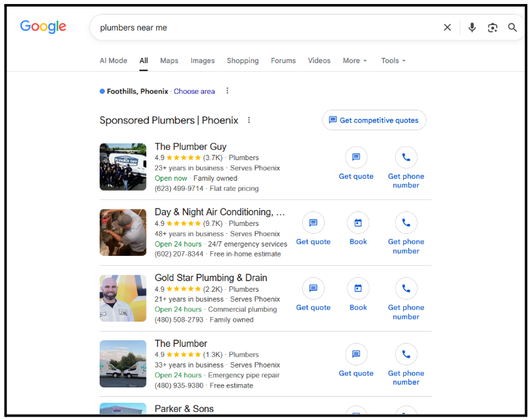This screenshot has height=420, width=528.
Task: Switch to the Images tab
Action: pyautogui.click(x=203, y=60)
